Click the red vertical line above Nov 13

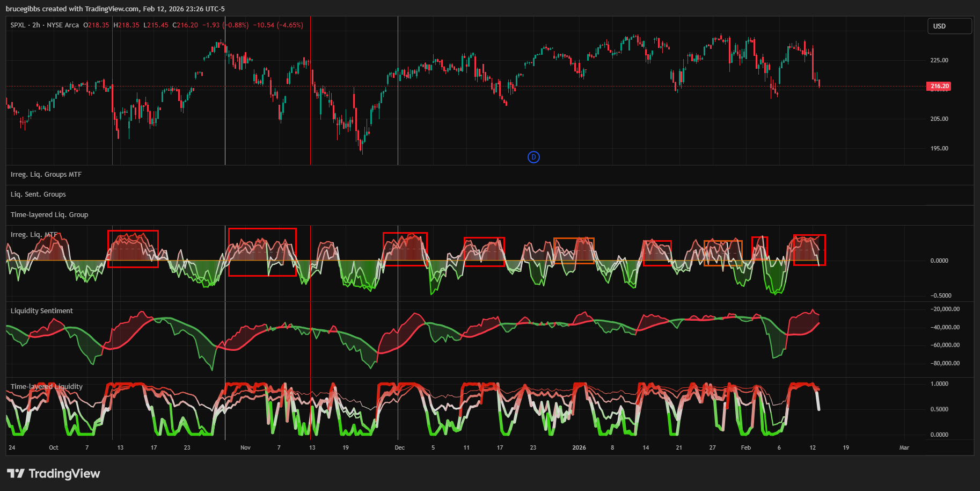coord(310,107)
